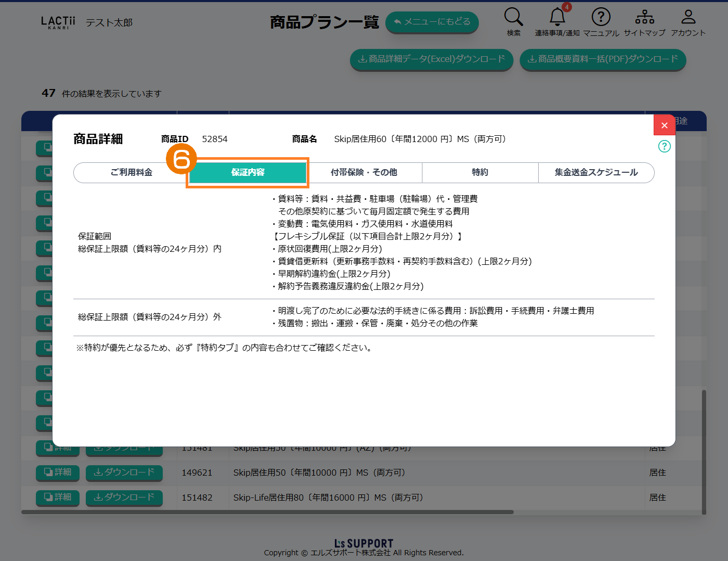The width and height of the screenshot is (728, 561).
Task: Download product summary PDF bundle
Action: [603, 59]
